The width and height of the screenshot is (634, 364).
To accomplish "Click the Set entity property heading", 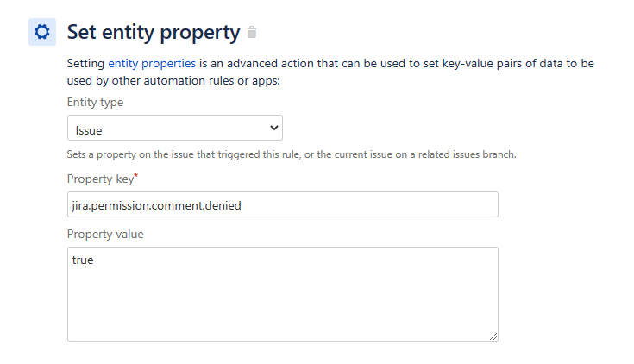I will [x=154, y=33].
